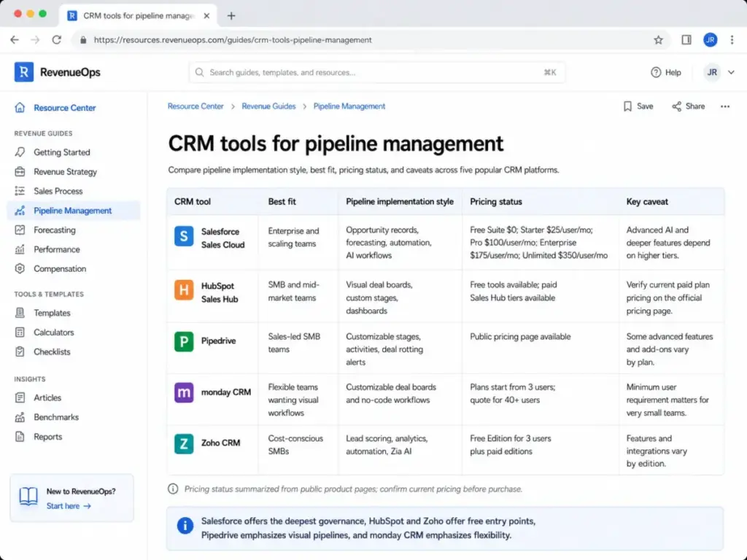Screen dimensions: 747x560
Task: Click the Benchmarks icon
Action: click(20, 417)
